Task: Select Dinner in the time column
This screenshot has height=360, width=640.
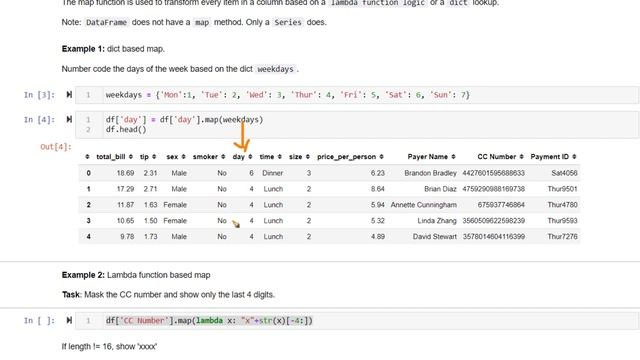Action: [273, 173]
